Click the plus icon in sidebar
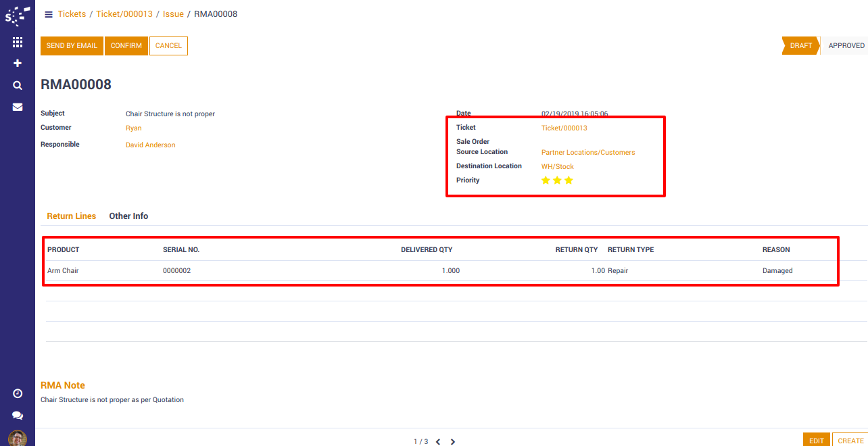 tap(18, 64)
